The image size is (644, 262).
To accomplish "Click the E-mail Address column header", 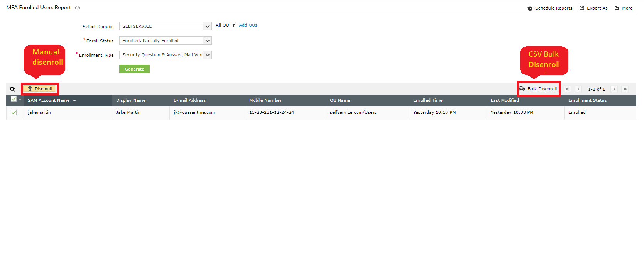I will pyautogui.click(x=189, y=100).
